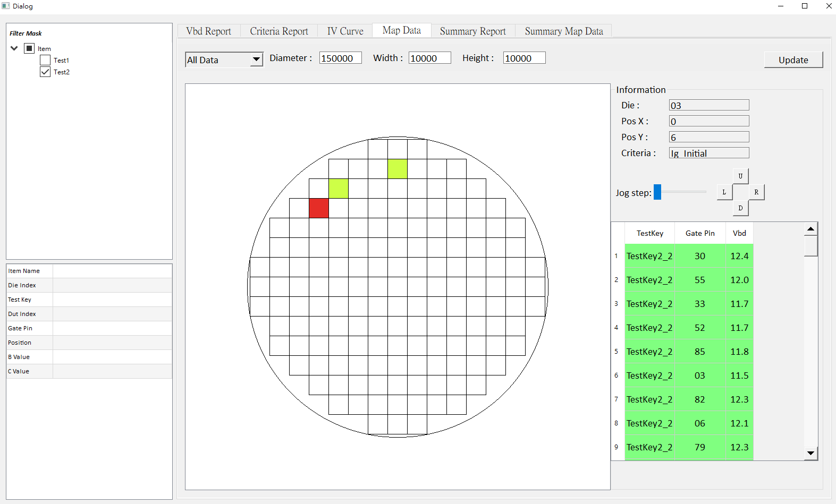This screenshot has height=504, width=836.
Task: Close the Dialog window
Action: [x=829, y=6]
